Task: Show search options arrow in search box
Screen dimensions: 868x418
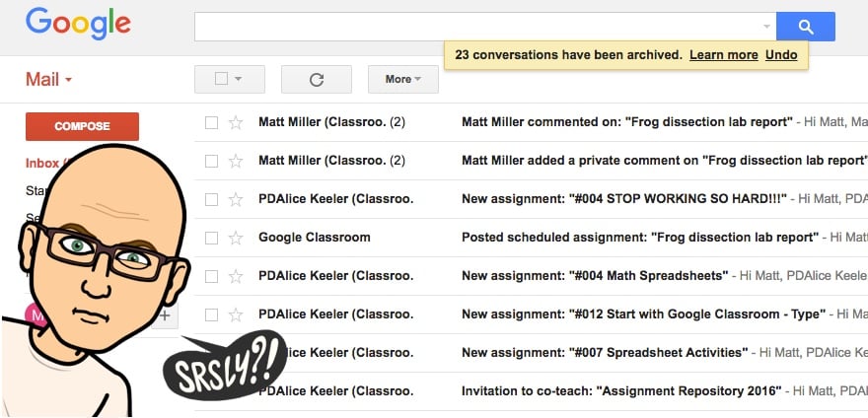Action: pyautogui.click(x=766, y=27)
